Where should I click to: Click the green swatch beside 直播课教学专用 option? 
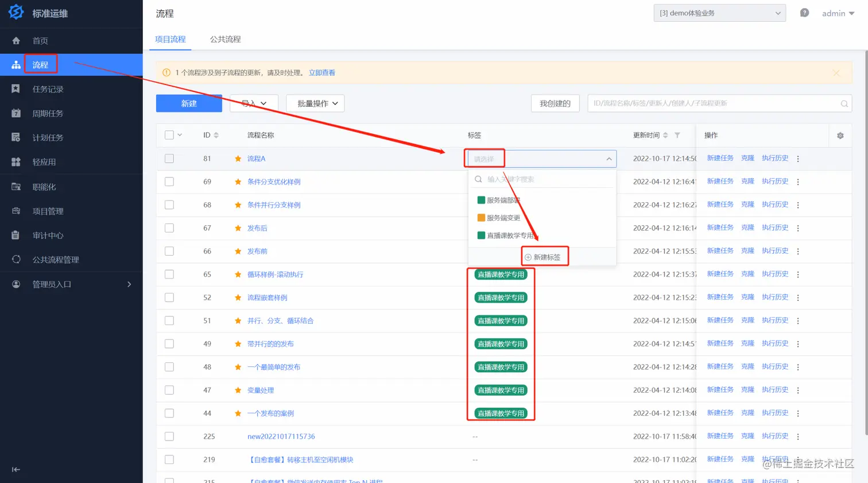pos(481,235)
